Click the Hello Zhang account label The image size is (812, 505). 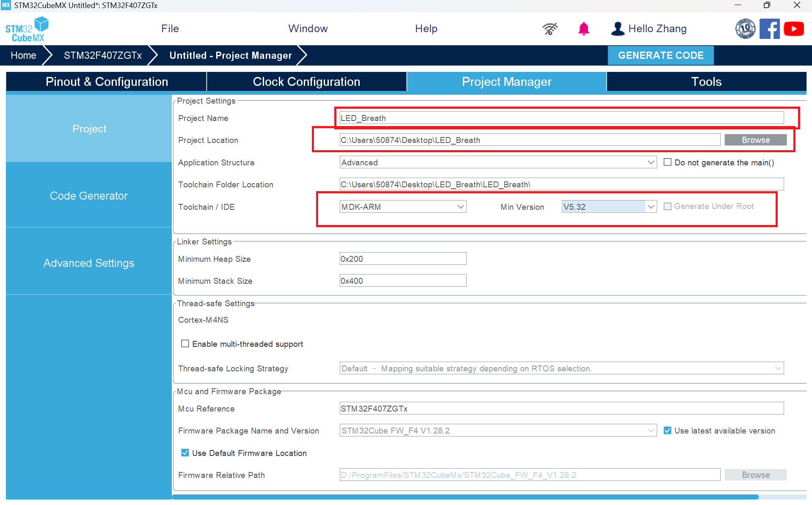tap(657, 29)
